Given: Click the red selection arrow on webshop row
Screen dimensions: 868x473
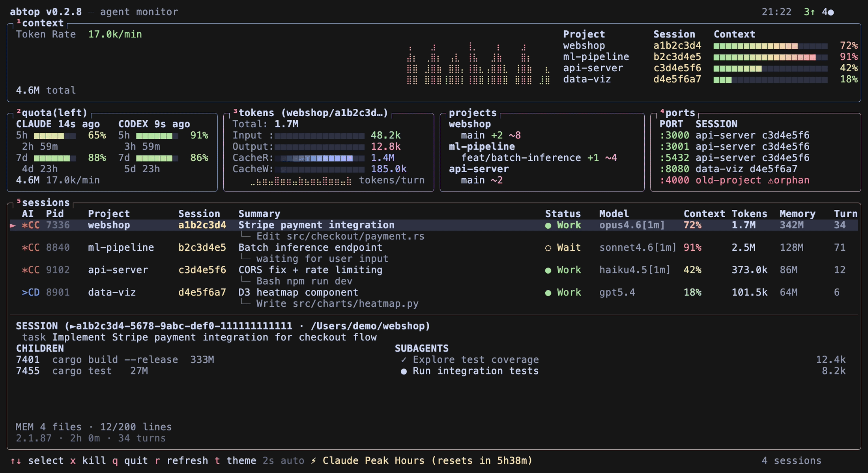Looking at the screenshot, I should 13,225.
